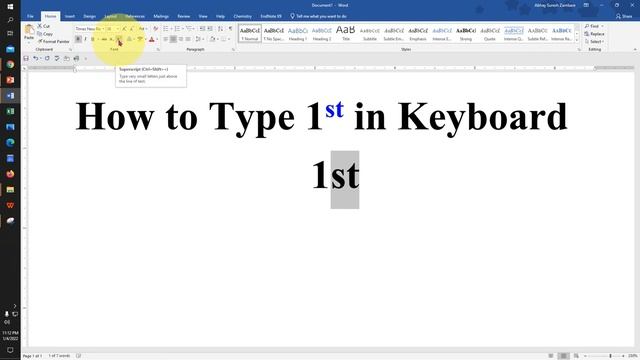This screenshot has width=640, height=360.
Task: Open the Font dialog launcher
Action: pos(158,49)
